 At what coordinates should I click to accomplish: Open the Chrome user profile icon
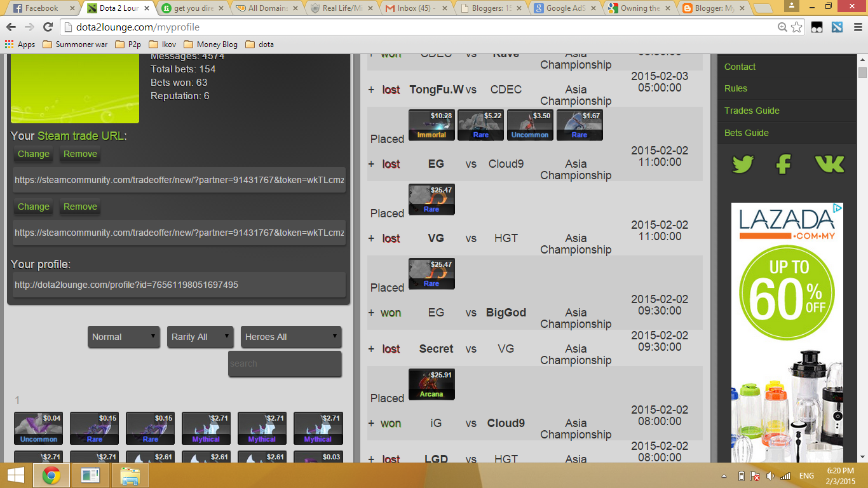click(x=792, y=6)
